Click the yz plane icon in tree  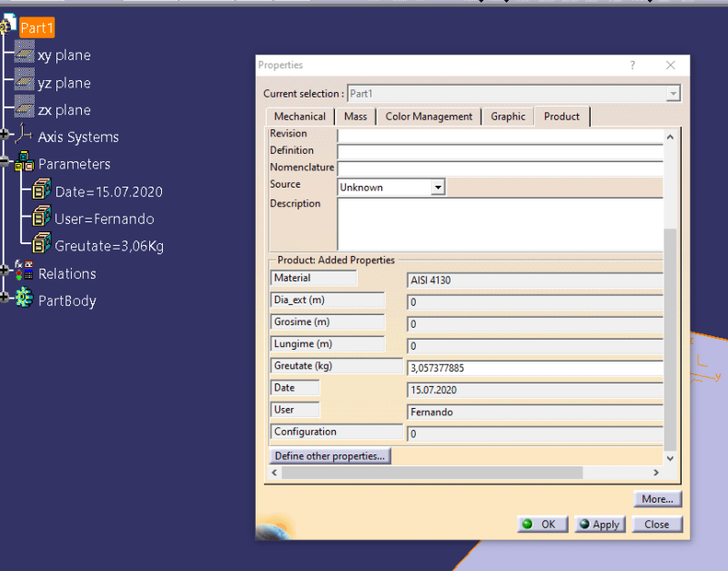[x=25, y=79]
